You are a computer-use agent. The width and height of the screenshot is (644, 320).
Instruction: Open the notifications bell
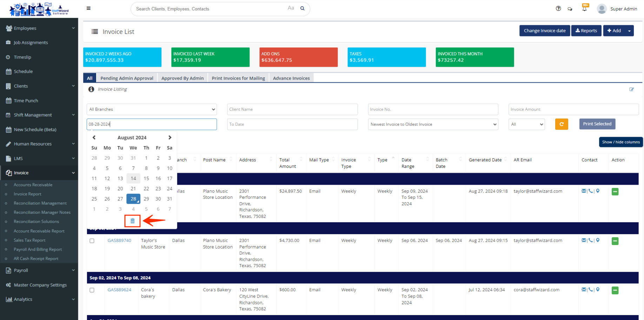pos(584,9)
